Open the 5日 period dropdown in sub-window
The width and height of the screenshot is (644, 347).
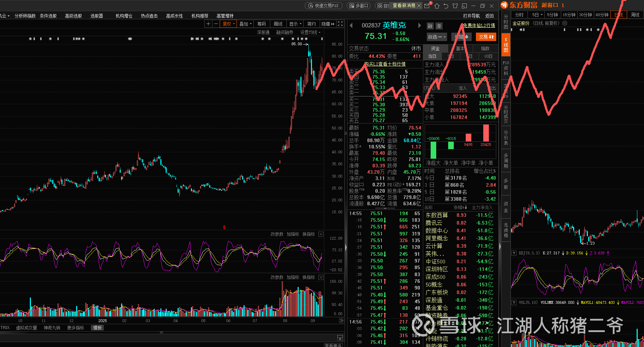[x=537, y=15]
